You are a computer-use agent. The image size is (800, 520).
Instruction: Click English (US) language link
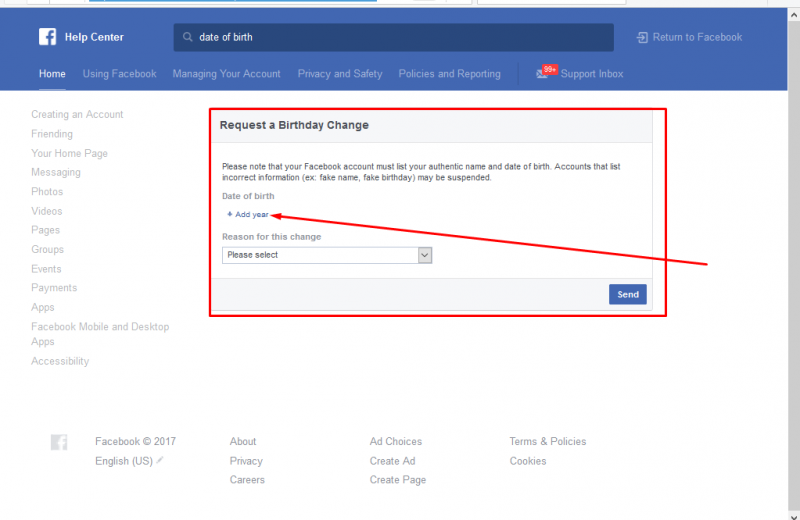(x=124, y=461)
